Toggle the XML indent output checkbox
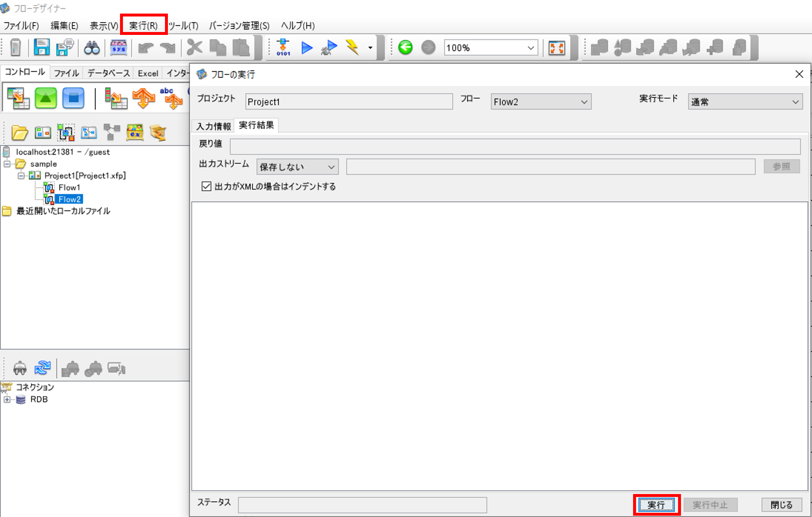The width and height of the screenshot is (812, 517). point(206,186)
